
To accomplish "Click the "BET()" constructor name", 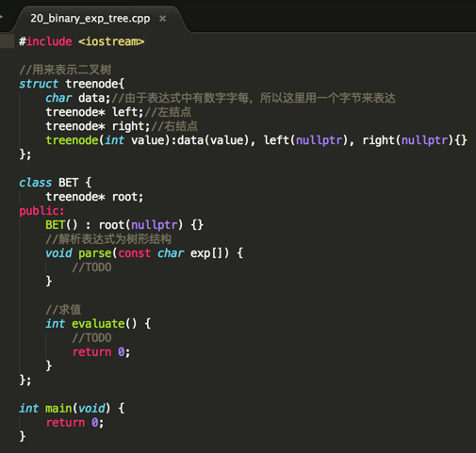I will pyautogui.click(x=61, y=225).
